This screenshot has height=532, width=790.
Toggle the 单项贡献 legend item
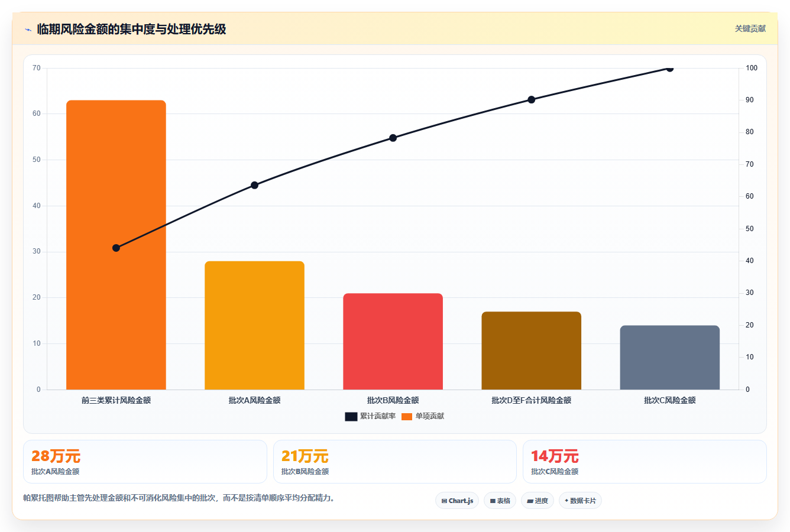(x=423, y=416)
